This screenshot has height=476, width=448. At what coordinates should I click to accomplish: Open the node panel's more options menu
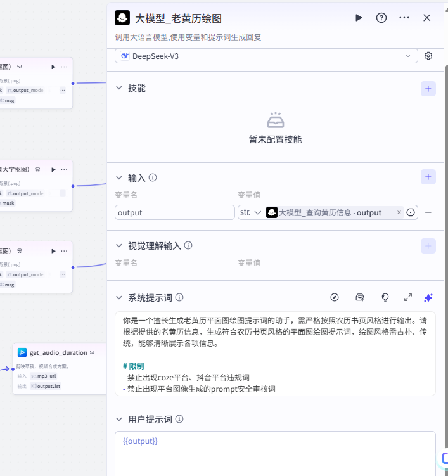404,18
